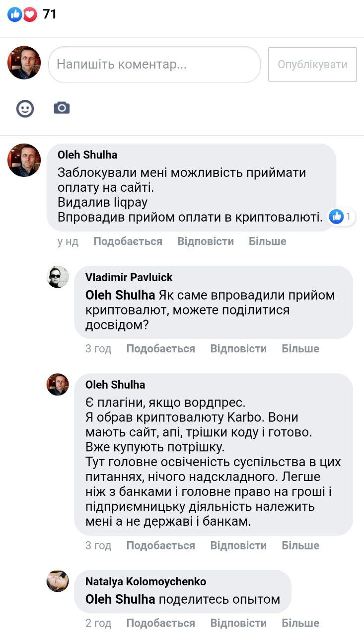
Task: Open the Vladimir Pavluick name link
Action: pos(129,277)
